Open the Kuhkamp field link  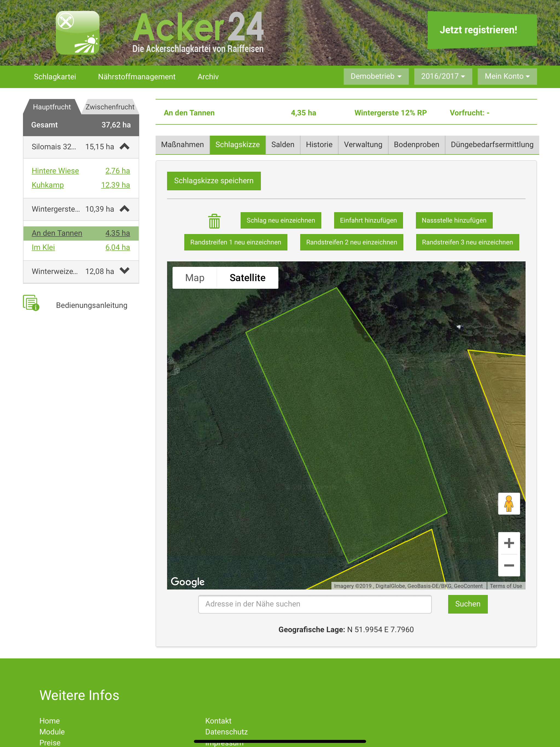coord(48,185)
